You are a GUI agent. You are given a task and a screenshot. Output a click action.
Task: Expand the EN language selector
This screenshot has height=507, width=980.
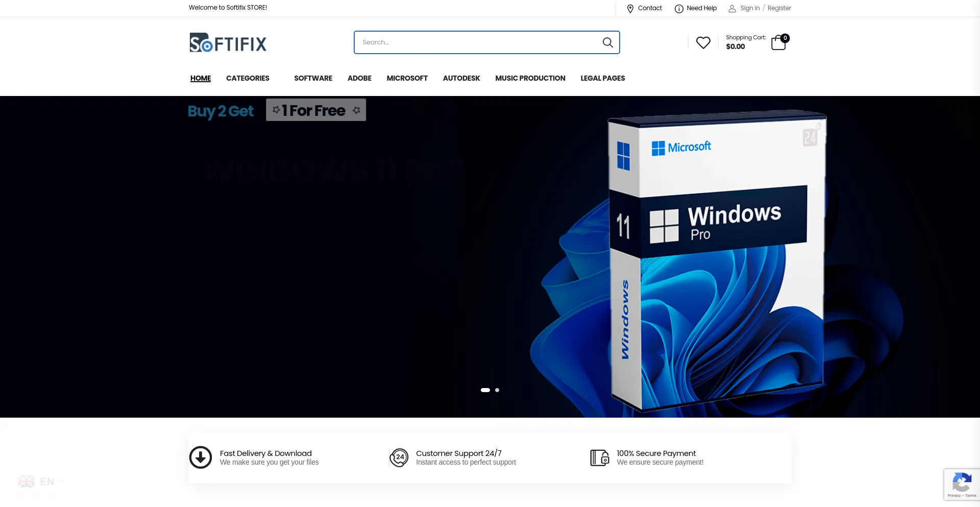(x=41, y=481)
